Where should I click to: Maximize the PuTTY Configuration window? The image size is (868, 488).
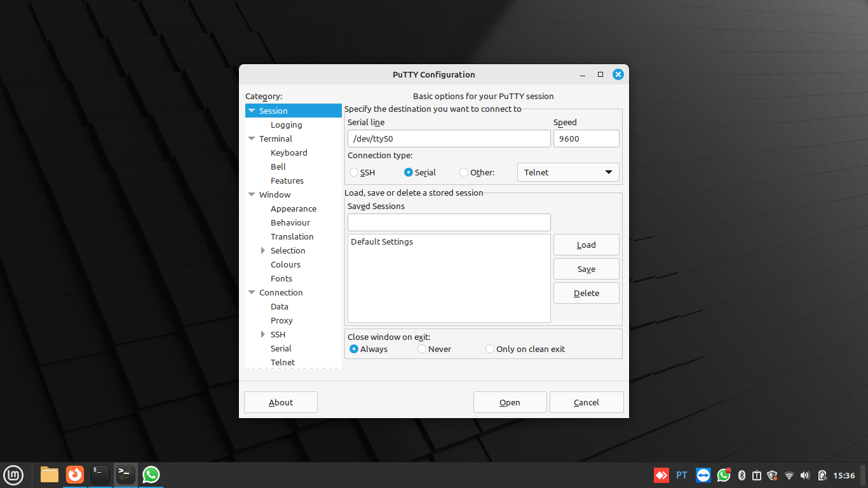(x=600, y=74)
